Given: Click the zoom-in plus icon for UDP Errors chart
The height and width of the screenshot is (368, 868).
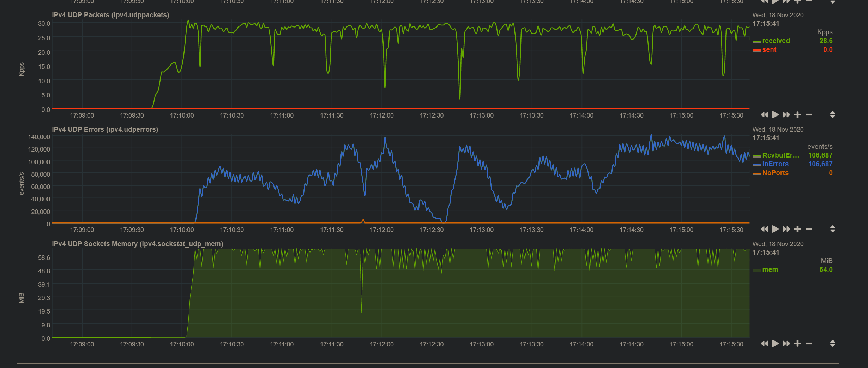Looking at the screenshot, I should (798, 230).
